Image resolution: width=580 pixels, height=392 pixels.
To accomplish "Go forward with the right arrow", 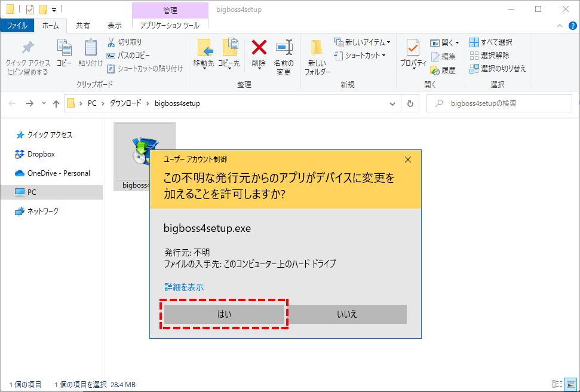I will click(x=30, y=103).
